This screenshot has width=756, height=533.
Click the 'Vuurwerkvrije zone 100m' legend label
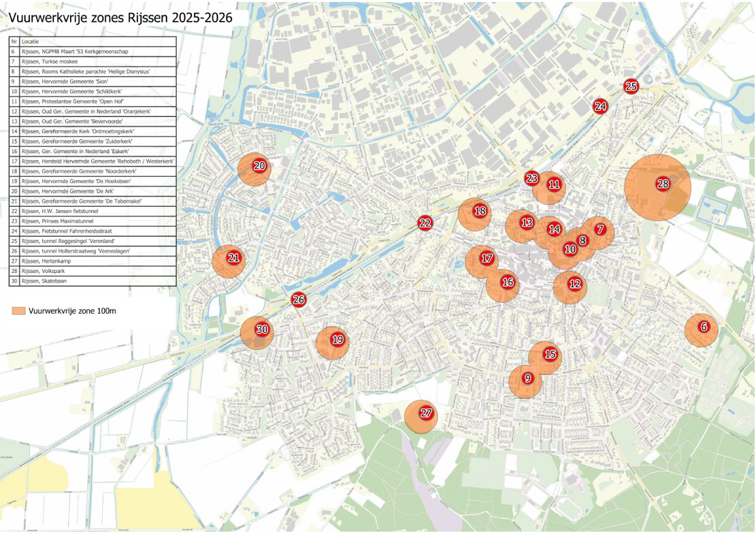coord(72,310)
